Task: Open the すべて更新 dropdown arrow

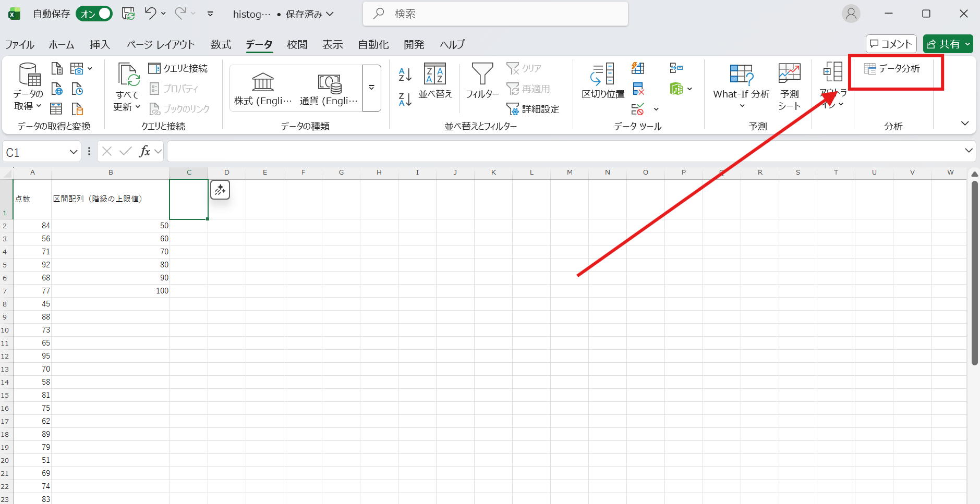Action: [x=137, y=107]
